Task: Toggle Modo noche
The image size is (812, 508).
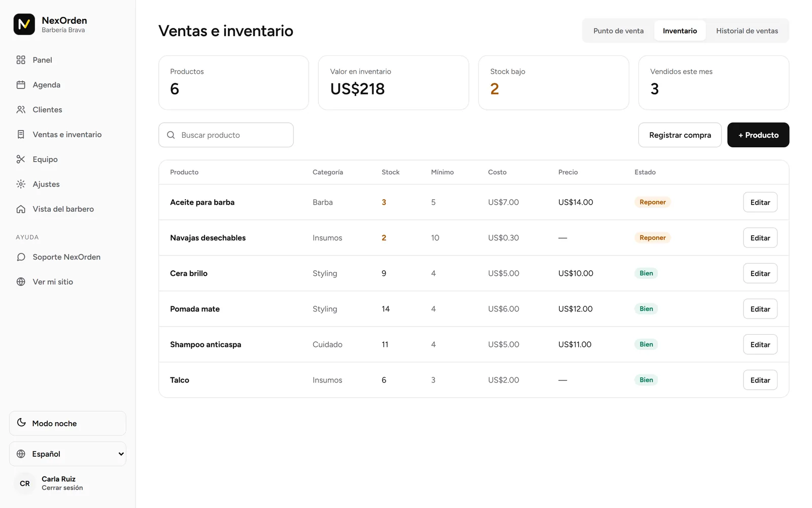Action: tap(67, 424)
